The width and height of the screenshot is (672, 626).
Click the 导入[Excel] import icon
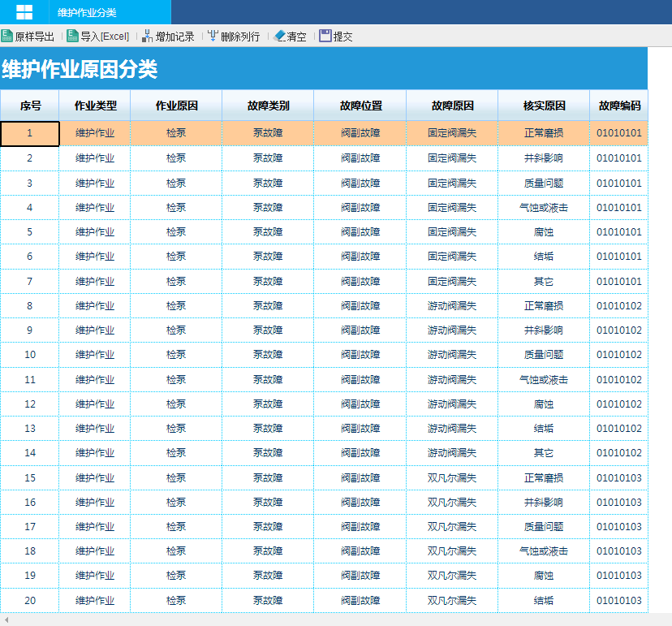(73, 36)
